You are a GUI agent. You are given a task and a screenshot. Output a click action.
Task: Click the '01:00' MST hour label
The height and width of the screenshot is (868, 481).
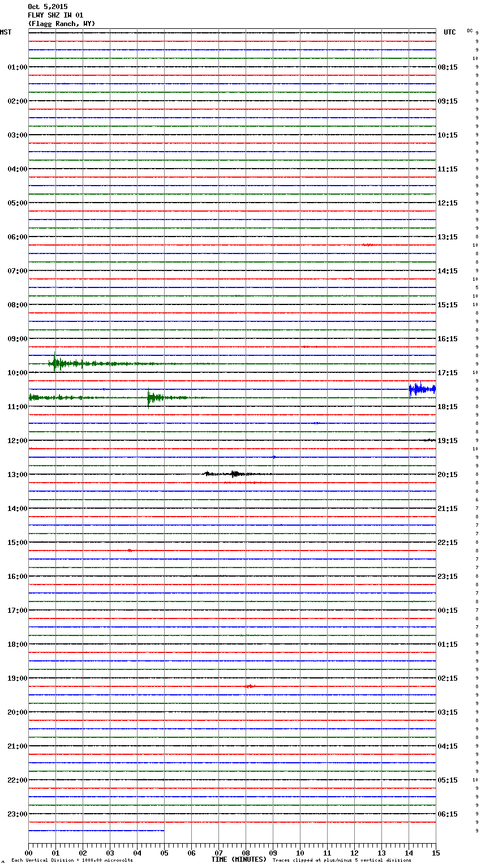[x=18, y=67]
